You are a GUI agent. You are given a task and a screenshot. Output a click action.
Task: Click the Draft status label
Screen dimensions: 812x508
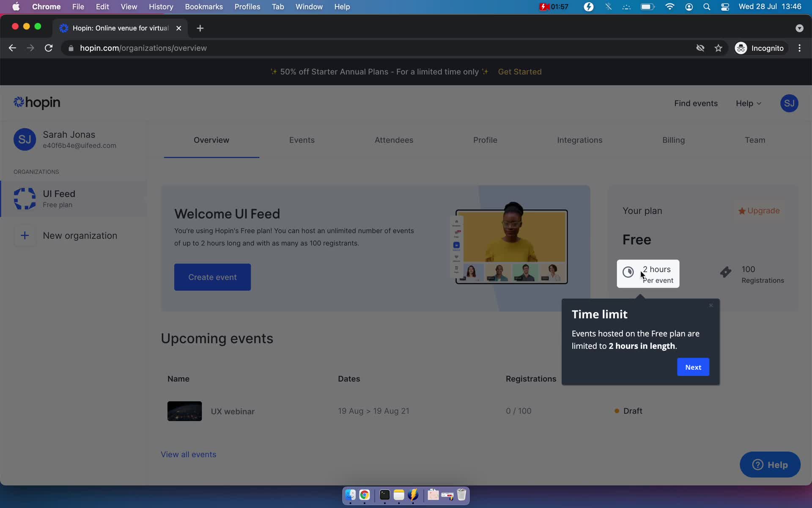click(632, 411)
